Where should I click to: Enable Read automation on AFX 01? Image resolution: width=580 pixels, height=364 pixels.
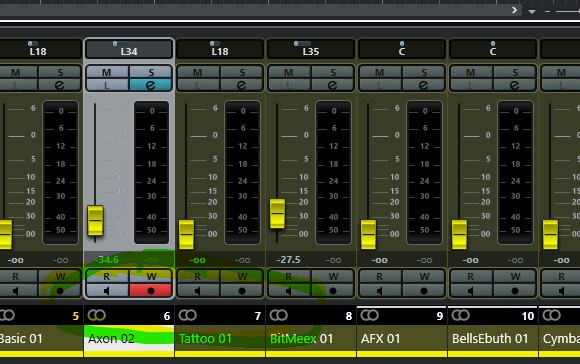pyautogui.click(x=380, y=276)
